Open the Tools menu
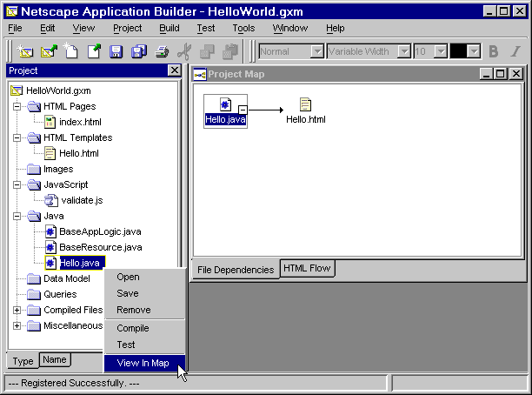The image size is (532, 395). click(x=243, y=28)
